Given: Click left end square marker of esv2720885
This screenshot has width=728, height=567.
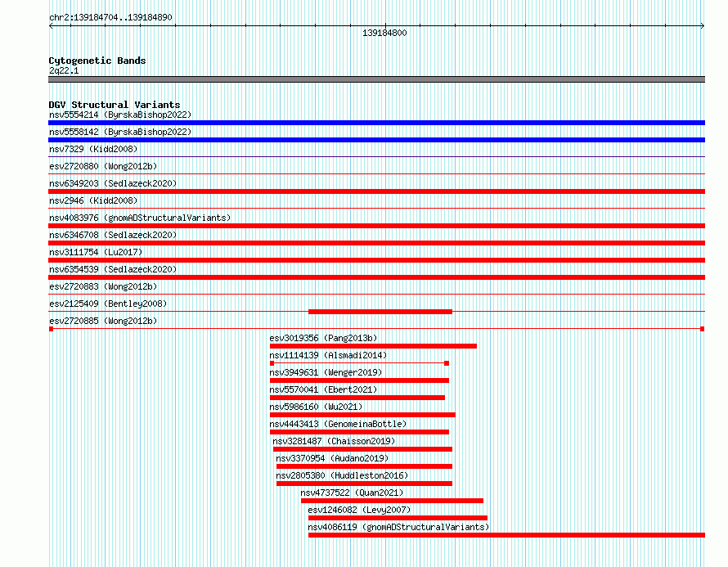Looking at the screenshot, I should (x=51, y=329).
